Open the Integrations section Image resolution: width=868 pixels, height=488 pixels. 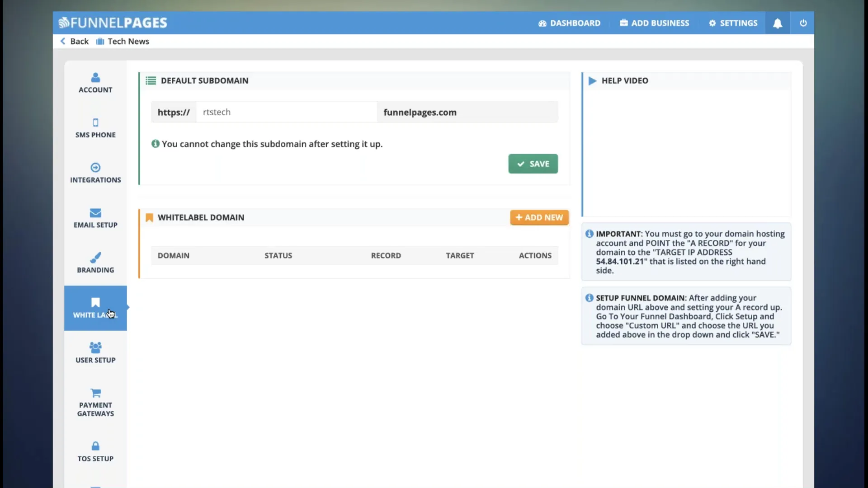(95, 173)
